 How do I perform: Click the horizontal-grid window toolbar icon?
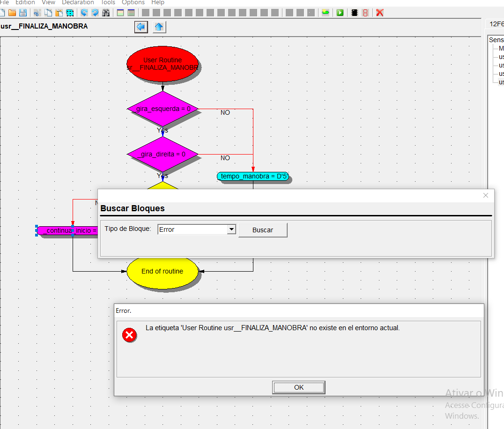click(120, 13)
